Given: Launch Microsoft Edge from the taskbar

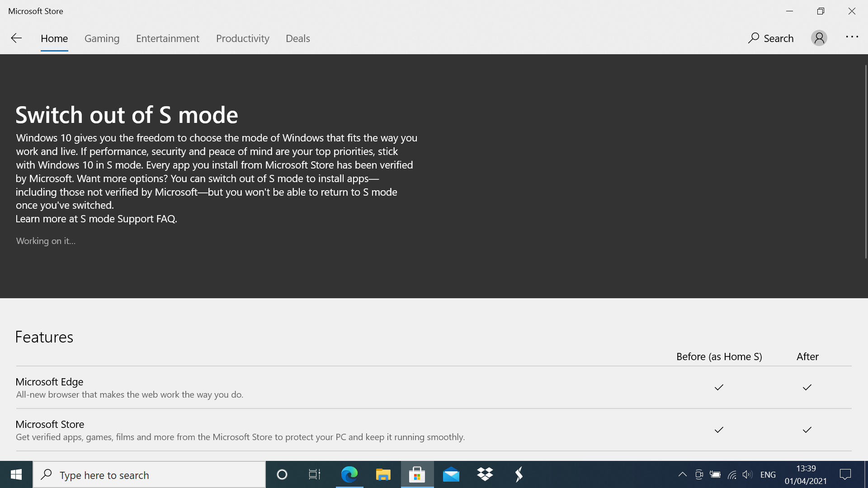Looking at the screenshot, I should (x=349, y=474).
